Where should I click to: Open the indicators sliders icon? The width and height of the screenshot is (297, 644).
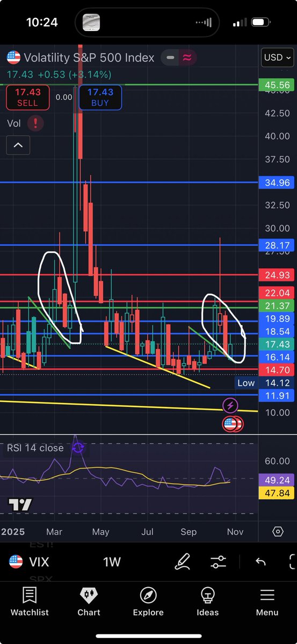point(218,562)
